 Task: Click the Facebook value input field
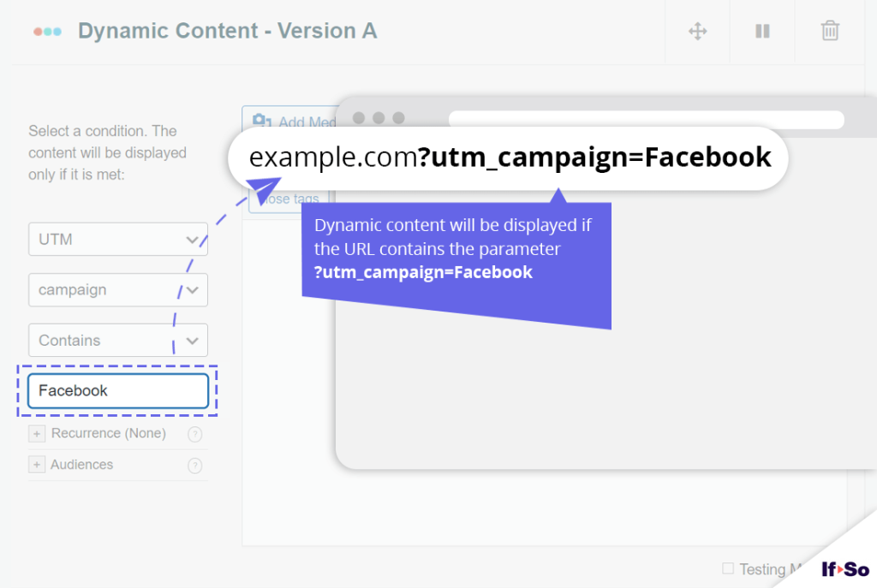[x=118, y=390]
